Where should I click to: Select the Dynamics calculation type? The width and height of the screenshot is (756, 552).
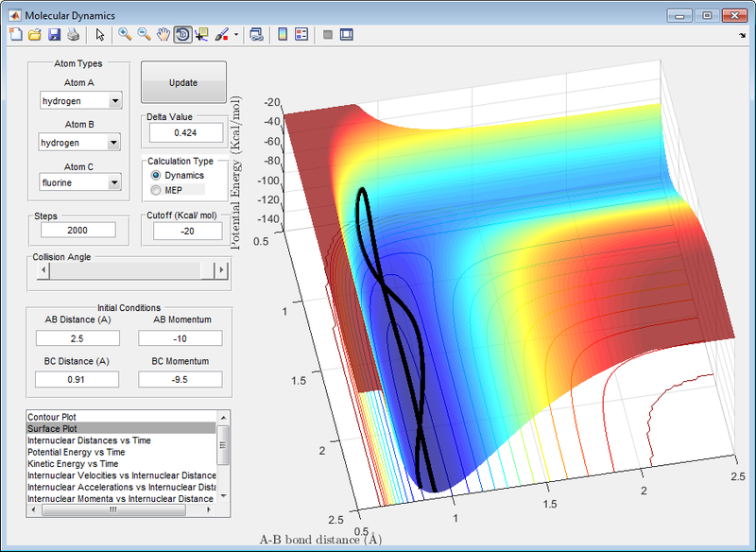[156, 176]
